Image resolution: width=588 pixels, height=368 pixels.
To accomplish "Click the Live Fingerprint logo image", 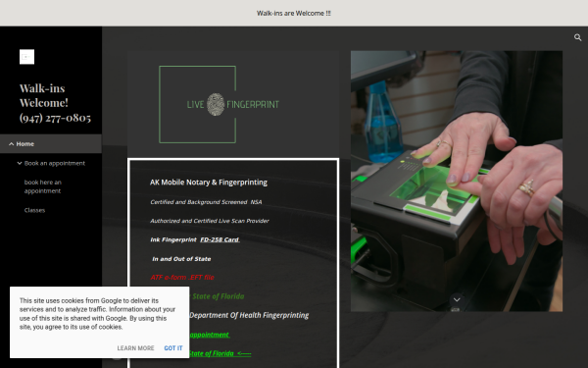I will tap(233, 104).
